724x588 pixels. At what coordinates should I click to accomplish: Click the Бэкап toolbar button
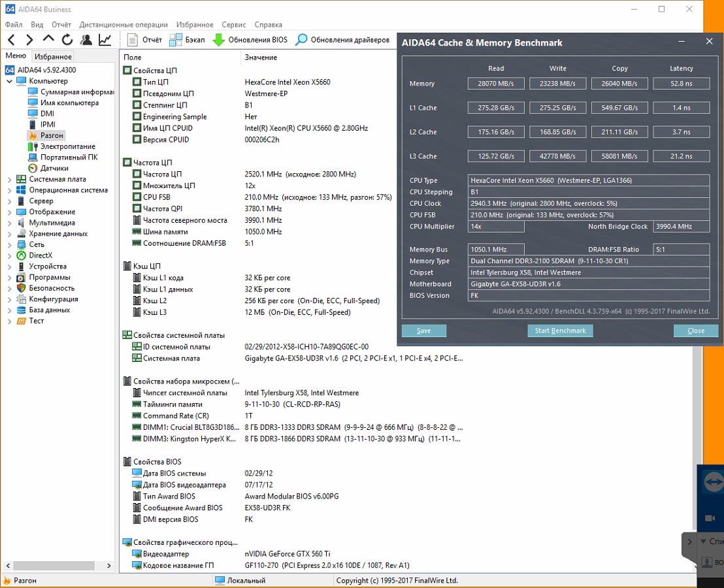point(187,40)
